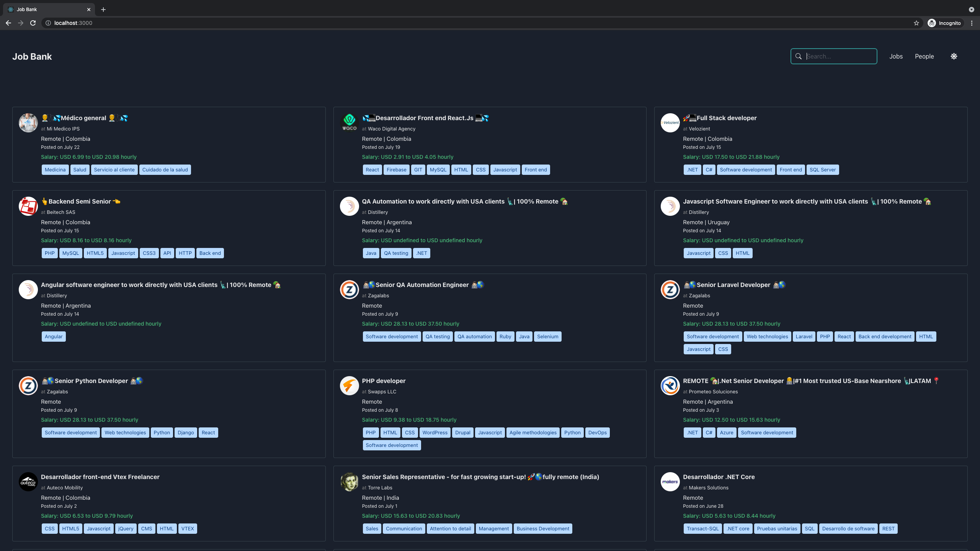Click the Auteco Mobility black logo

coord(28,481)
